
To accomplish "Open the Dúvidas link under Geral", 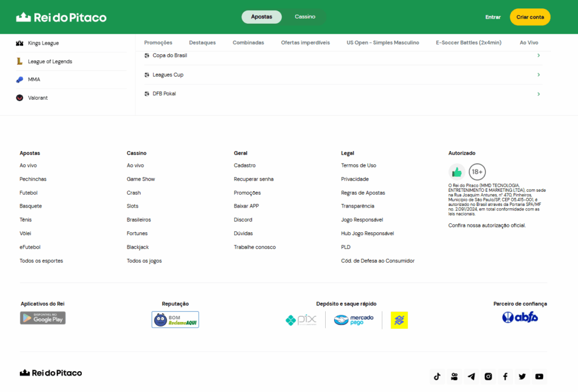I will [243, 234].
